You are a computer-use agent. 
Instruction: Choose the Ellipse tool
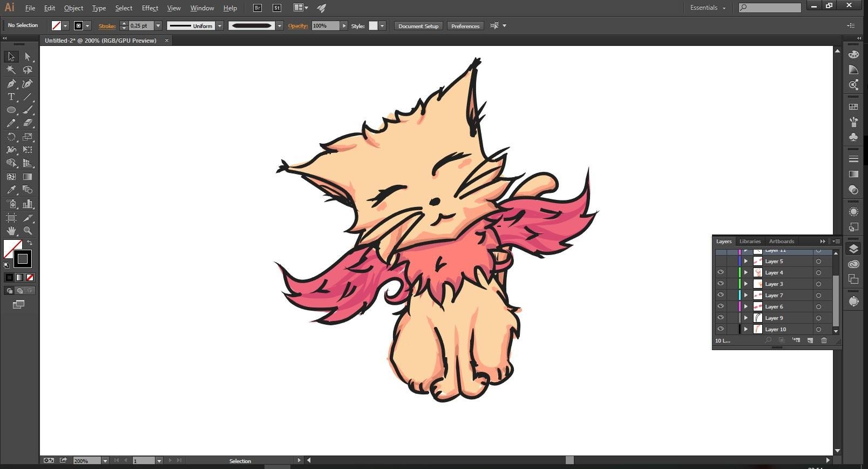[11, 110]
